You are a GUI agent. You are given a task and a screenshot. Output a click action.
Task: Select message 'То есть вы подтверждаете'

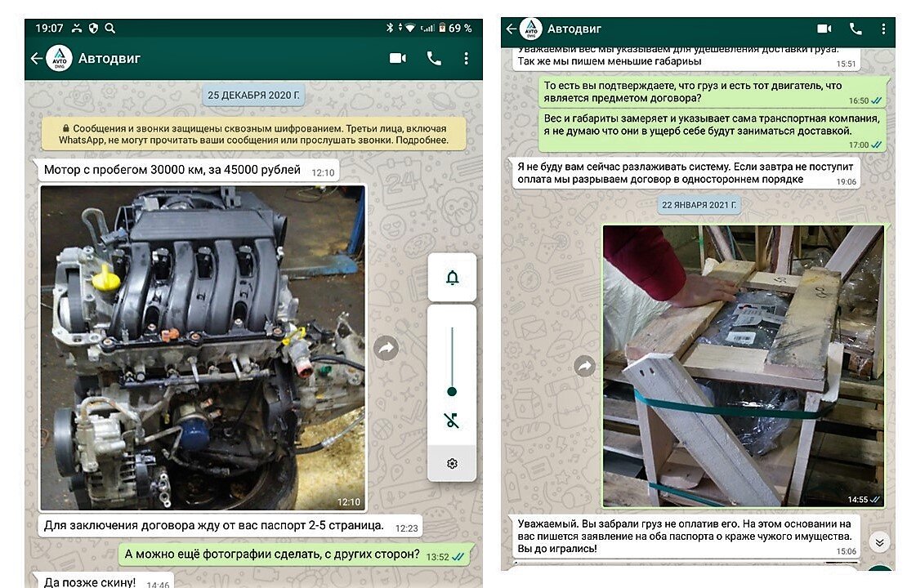(713, 92)
